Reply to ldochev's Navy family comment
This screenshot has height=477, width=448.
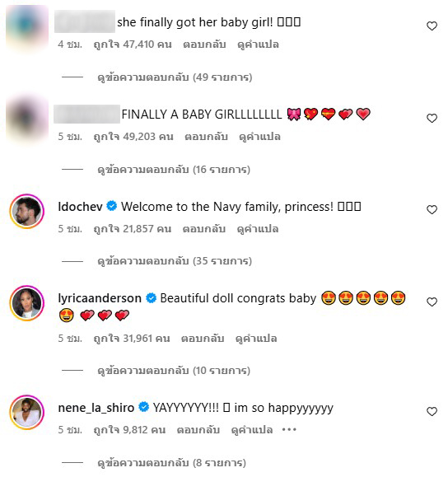[203, 229]
